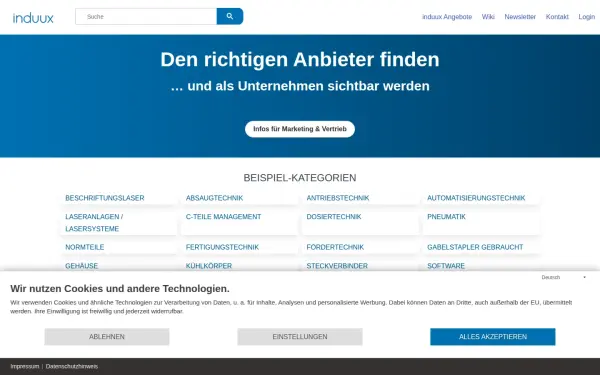Click the Ablehnen cookie button
The height and width of the screenshot is (375, 600).
[107, 337]
